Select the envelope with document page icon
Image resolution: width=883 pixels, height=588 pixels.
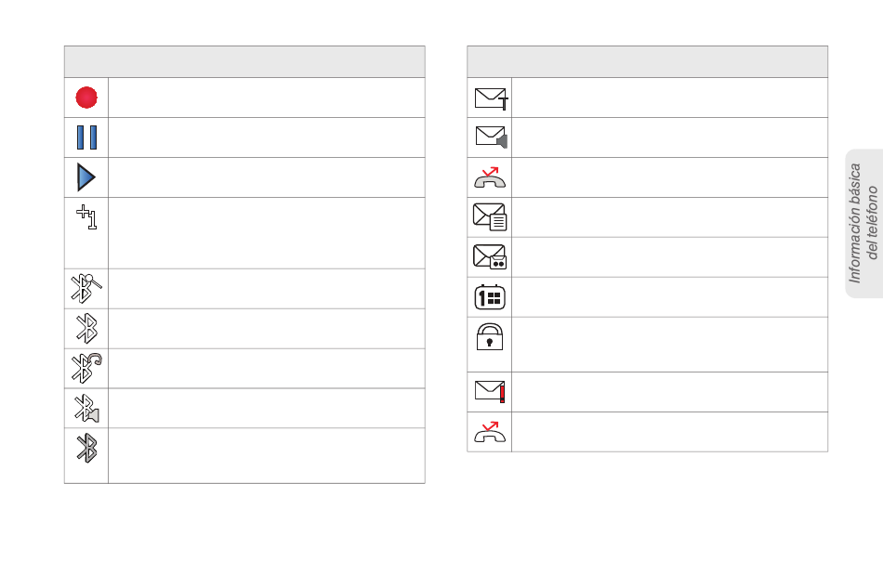[490, 217]
